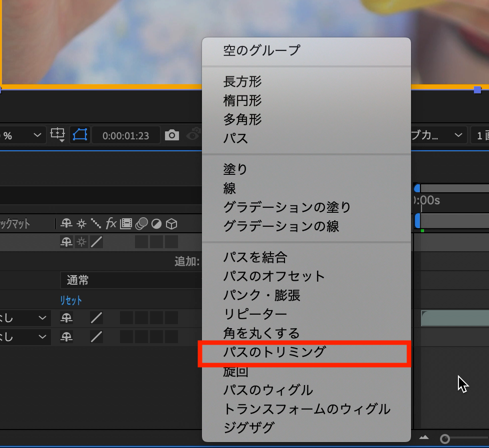
Task: Click the timeline zoom out mountain icon
Action: 423,438
